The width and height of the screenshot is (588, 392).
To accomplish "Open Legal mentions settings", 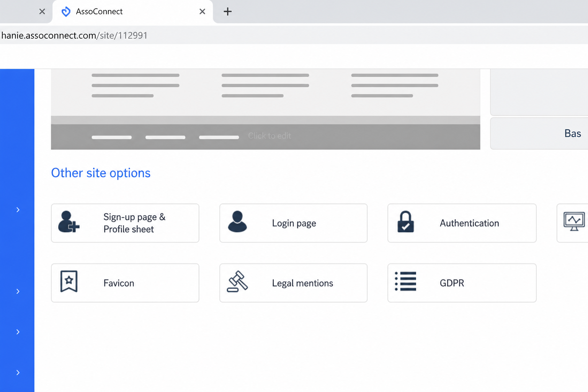I will click(293, 283).
